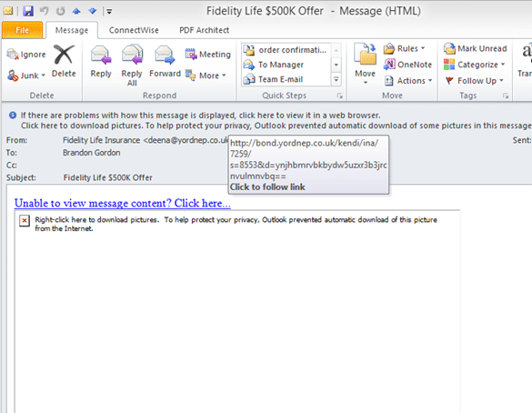Click the Reply All icon
This screenshot has height=413, width=532.
tap(132, 55)
